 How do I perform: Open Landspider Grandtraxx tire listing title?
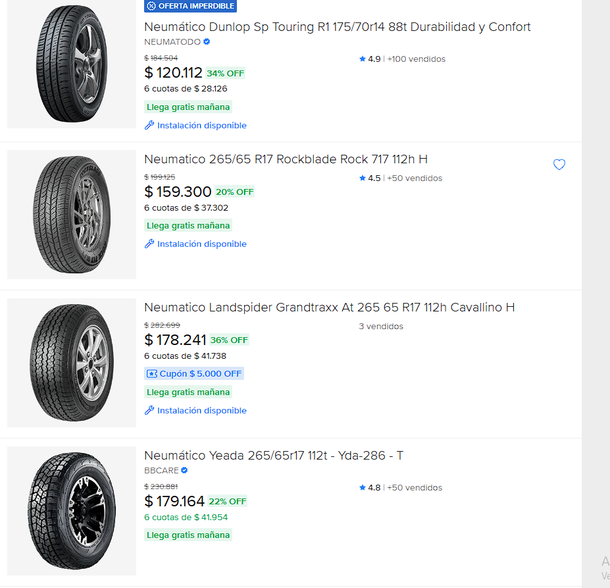[x=329, y=307]
